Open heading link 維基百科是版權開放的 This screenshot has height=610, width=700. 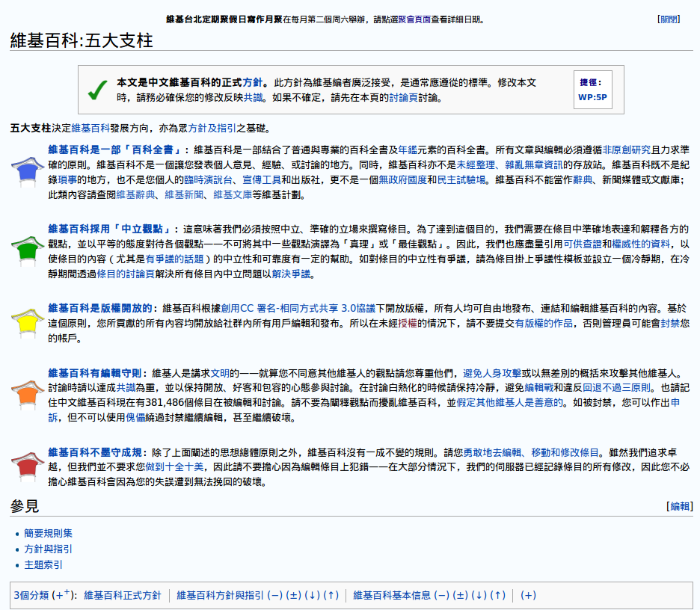(x=100, y=308)
